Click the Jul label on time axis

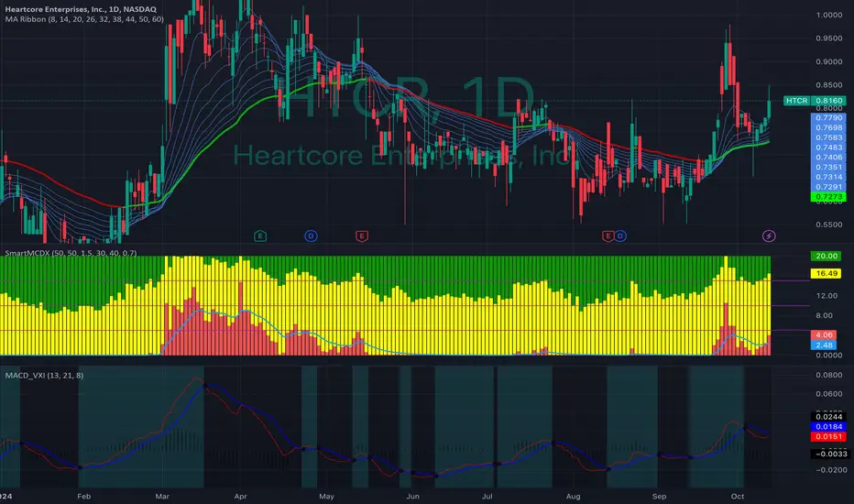coord(487,497)
